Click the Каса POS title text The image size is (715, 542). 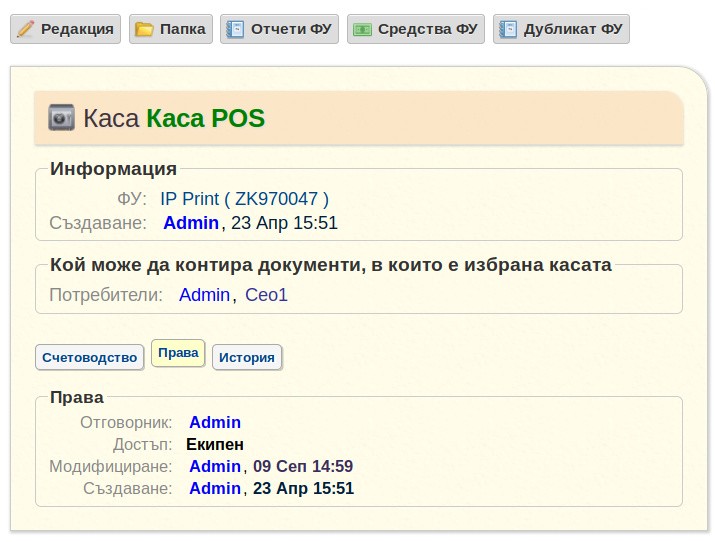coord(205,118)
